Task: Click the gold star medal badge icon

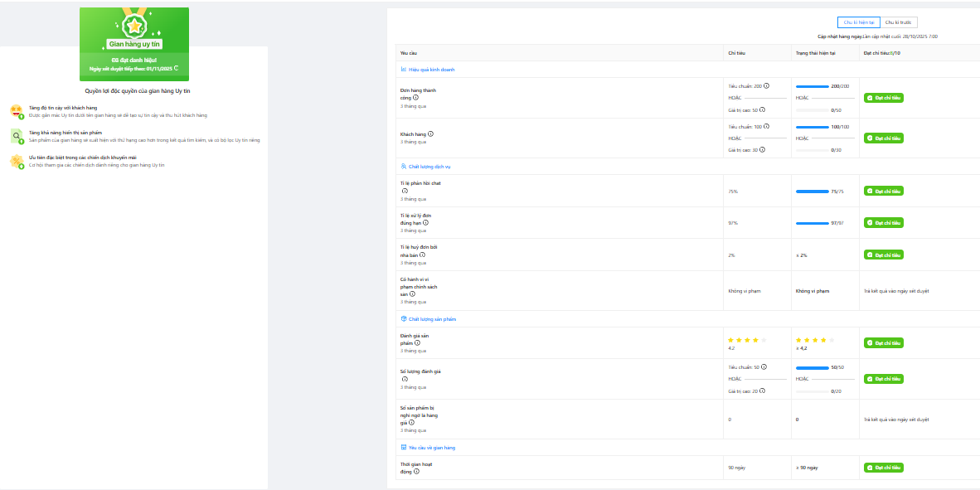Action: pos(133,24)
